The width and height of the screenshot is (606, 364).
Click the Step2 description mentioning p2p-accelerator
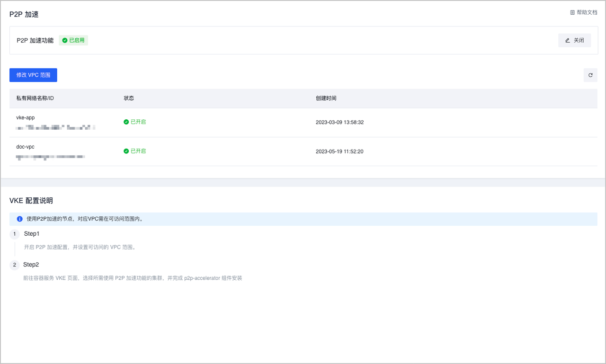[133, 278]
